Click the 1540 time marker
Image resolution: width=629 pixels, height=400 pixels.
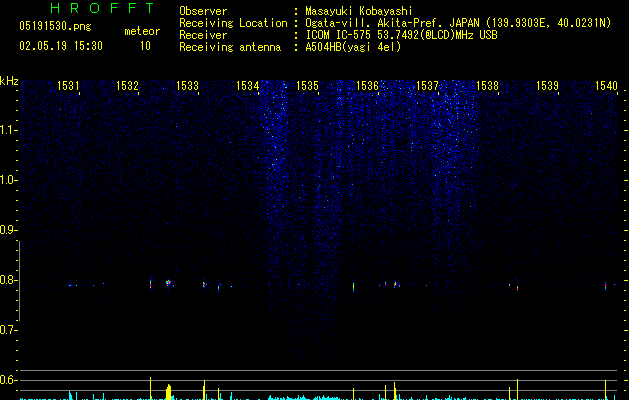click(607, 85)
